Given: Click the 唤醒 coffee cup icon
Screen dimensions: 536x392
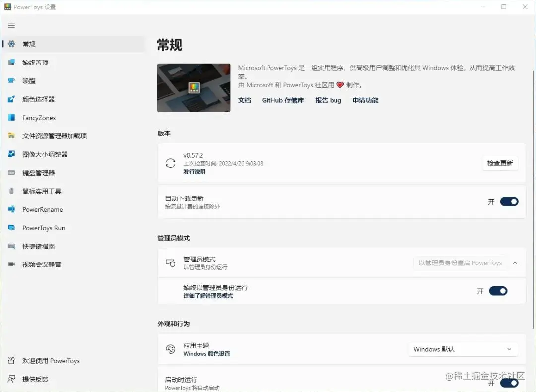Looking at the screenshot, I should (x=11, y=81).
